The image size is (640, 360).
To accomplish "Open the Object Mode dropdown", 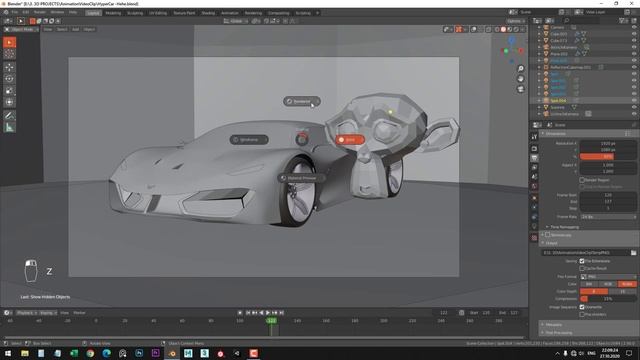I will click(x=22, y=29).
